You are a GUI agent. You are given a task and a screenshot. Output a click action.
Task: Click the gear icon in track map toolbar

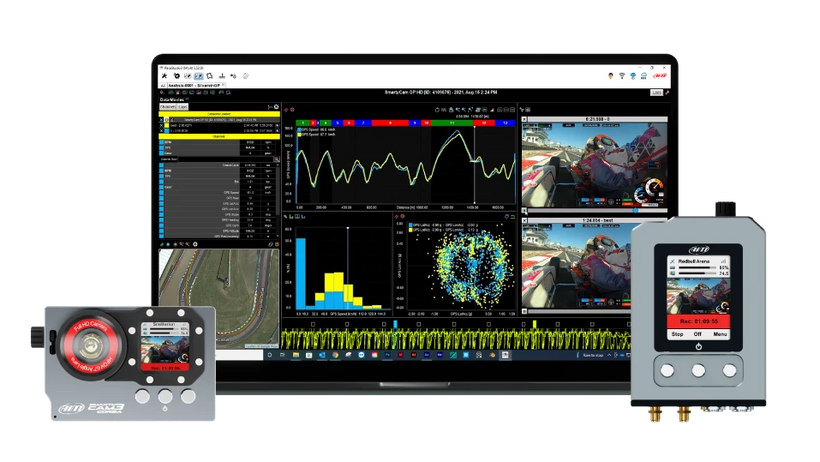[195, 244]
